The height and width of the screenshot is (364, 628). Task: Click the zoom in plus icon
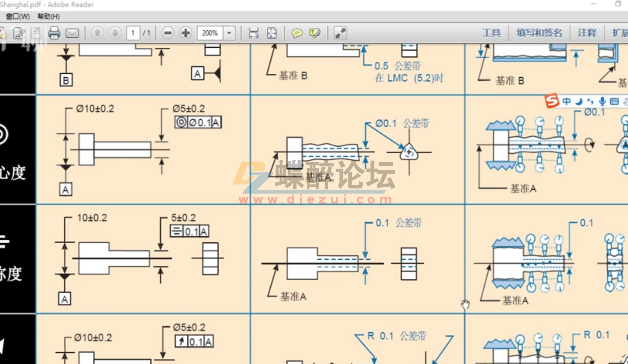pyautogui.click(x=186, y=33)
